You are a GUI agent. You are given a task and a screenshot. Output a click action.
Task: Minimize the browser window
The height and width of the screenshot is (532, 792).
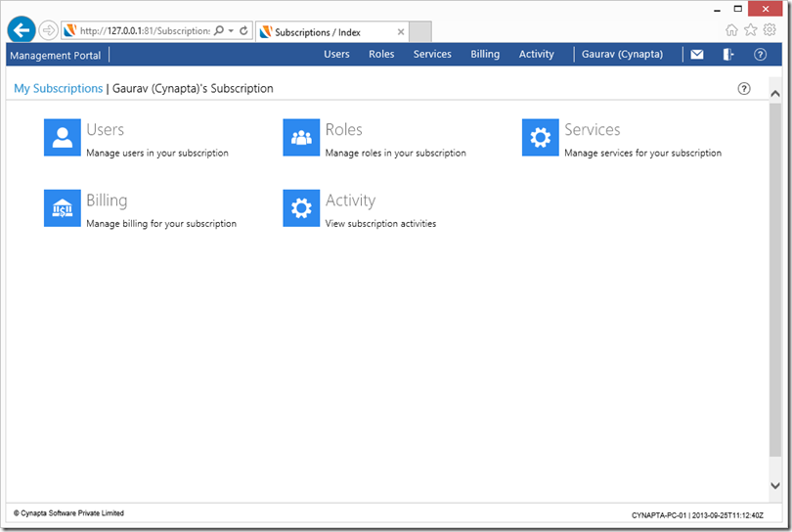tap(718, 9)
